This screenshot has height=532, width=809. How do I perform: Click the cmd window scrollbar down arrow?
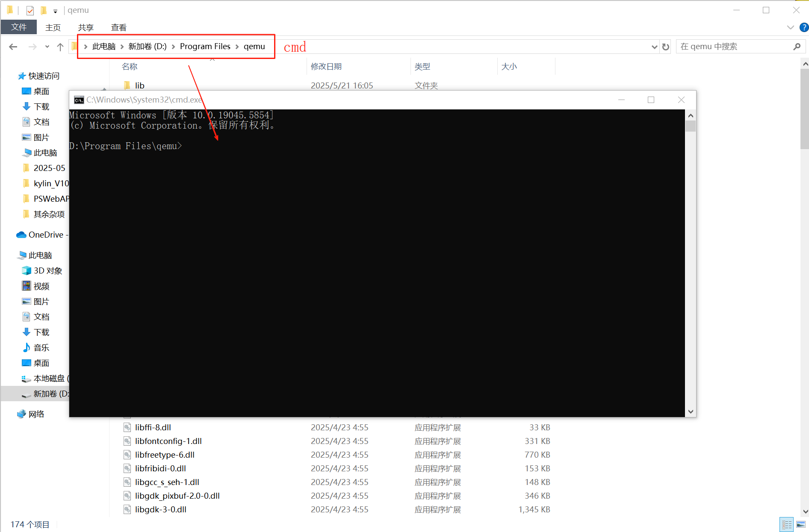point(690,411)
